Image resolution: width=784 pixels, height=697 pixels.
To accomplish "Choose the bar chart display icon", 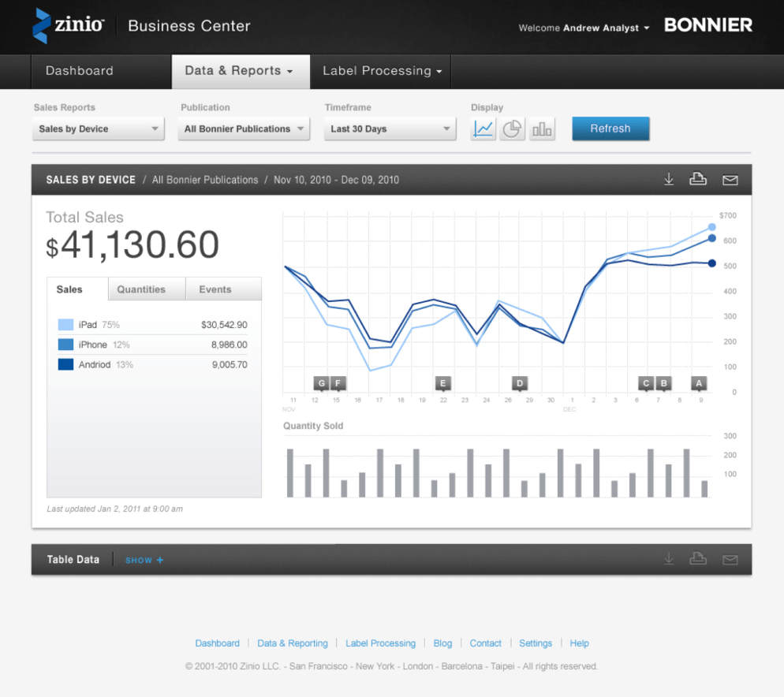I will (x=542, y=129).
